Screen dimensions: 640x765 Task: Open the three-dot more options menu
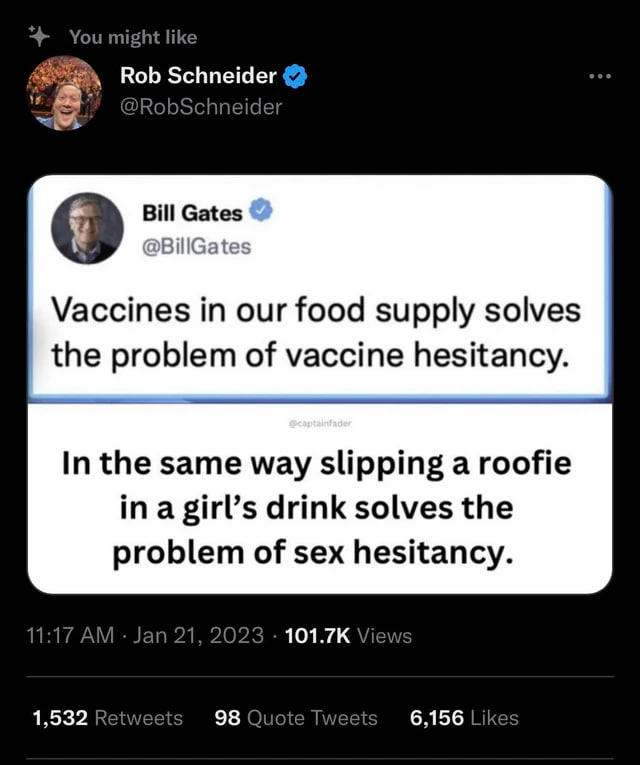(599, 77)
